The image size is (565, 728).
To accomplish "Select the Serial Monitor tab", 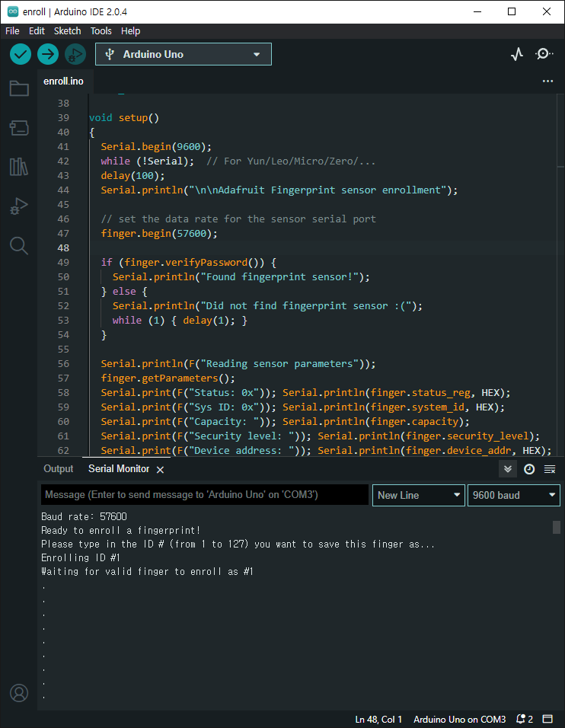I will [119, 469].
